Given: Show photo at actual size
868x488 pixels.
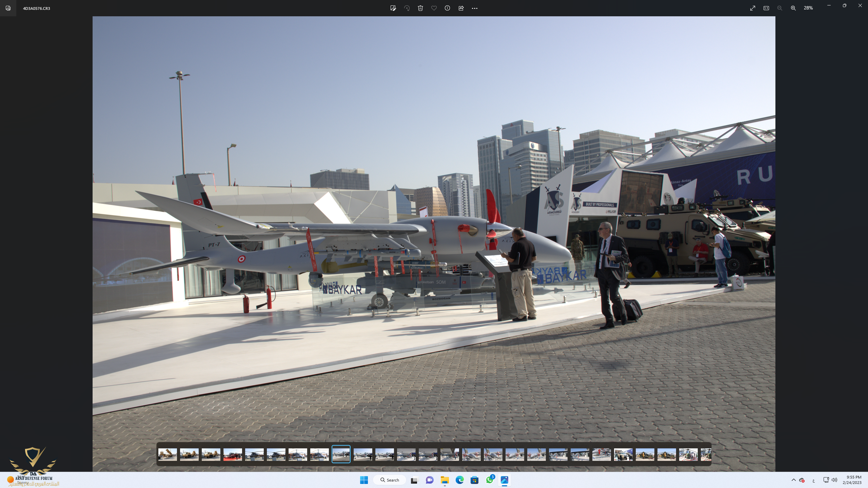Looking at the screenshot, I should (x=766, y=8).
